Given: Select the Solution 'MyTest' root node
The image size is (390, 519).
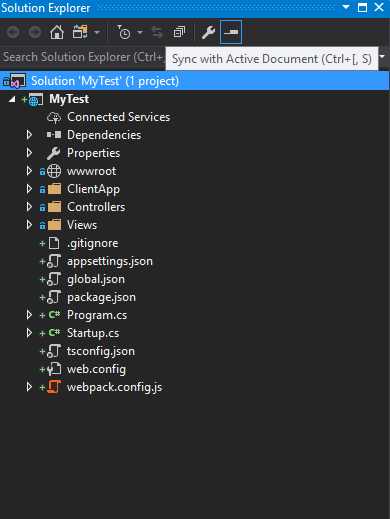Looking at the screenshot, I should pos(195,81).
